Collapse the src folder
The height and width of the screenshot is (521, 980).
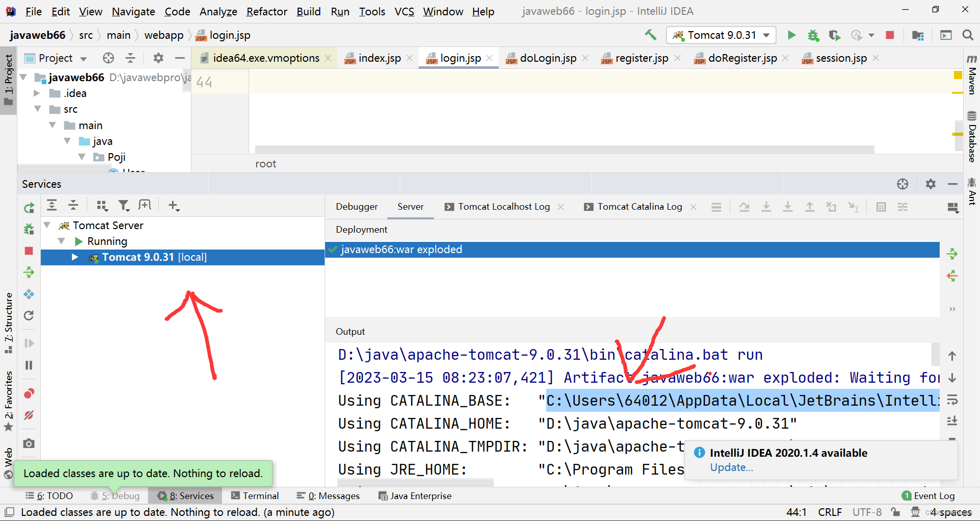pos(38,109)
